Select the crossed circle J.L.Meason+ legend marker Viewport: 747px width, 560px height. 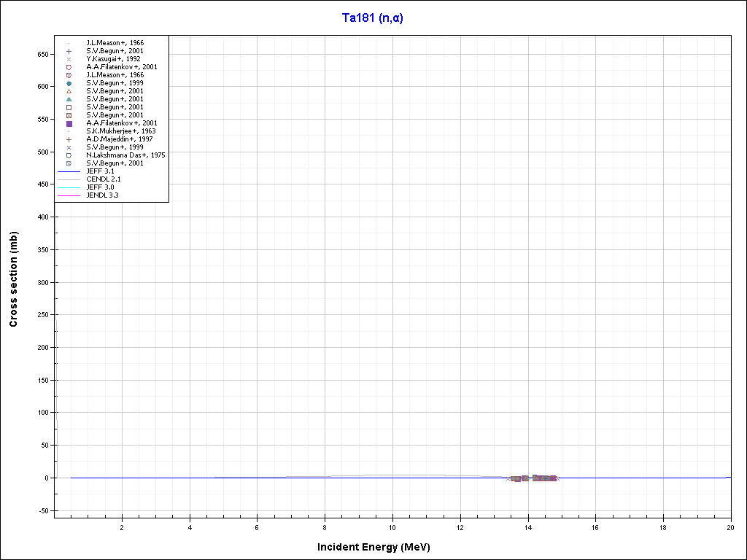69,75
